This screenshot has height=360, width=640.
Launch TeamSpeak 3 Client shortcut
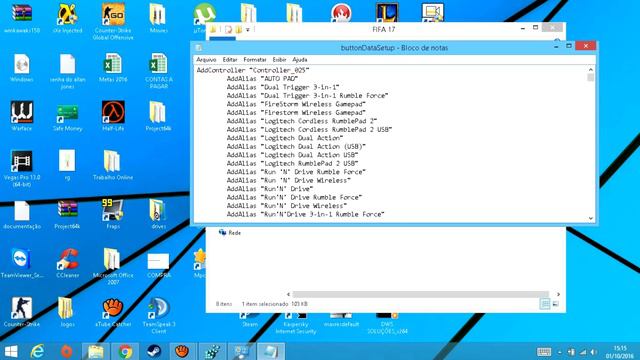158,315
